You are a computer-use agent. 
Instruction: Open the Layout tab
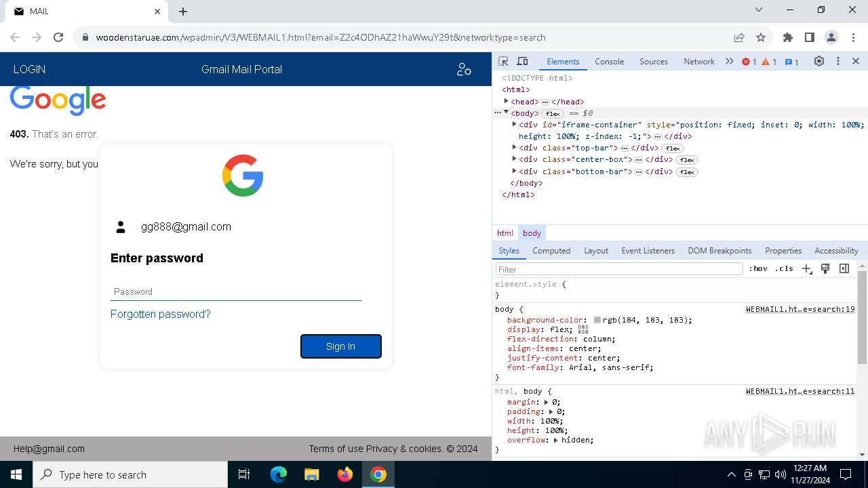pyautogui.click(x=596, y=250)
